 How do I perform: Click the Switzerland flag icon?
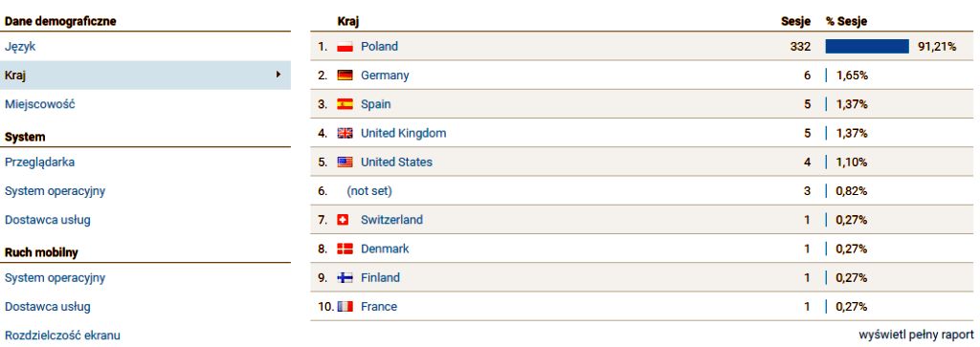(343, 220)
